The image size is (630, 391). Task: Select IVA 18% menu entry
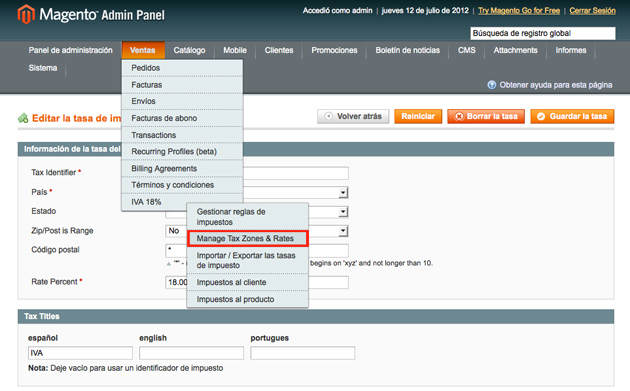[x=182, y=202]
